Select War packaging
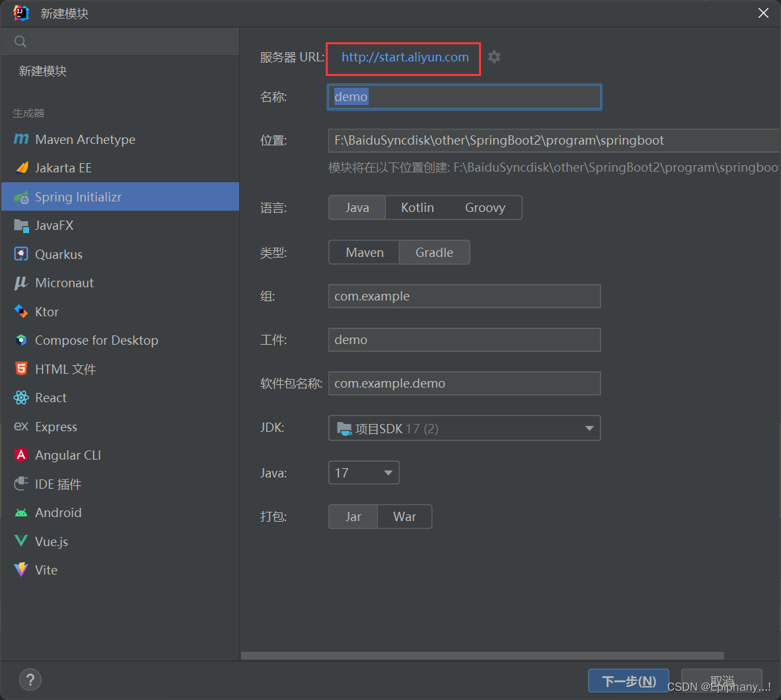This screenshot has width=781, height=700. pos(404,517)
